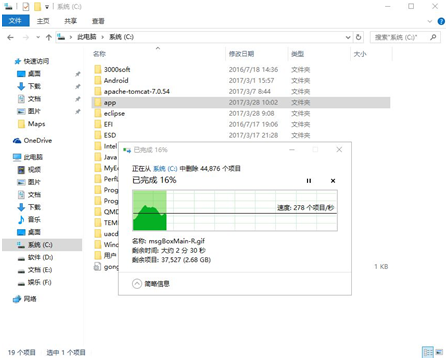The width and height of the screenshot is (448, 360).
Task: Click the delete progress speed graph
Action: coord(235,210)
